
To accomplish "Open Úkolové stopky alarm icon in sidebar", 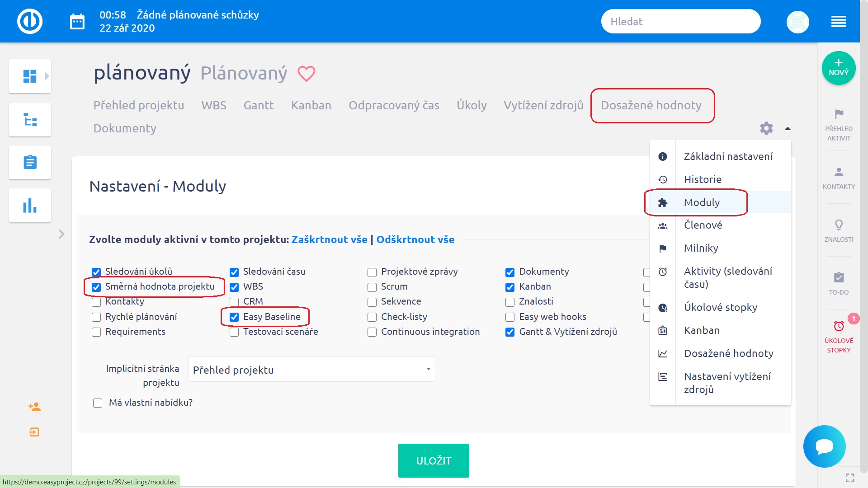I will (839, 326).
